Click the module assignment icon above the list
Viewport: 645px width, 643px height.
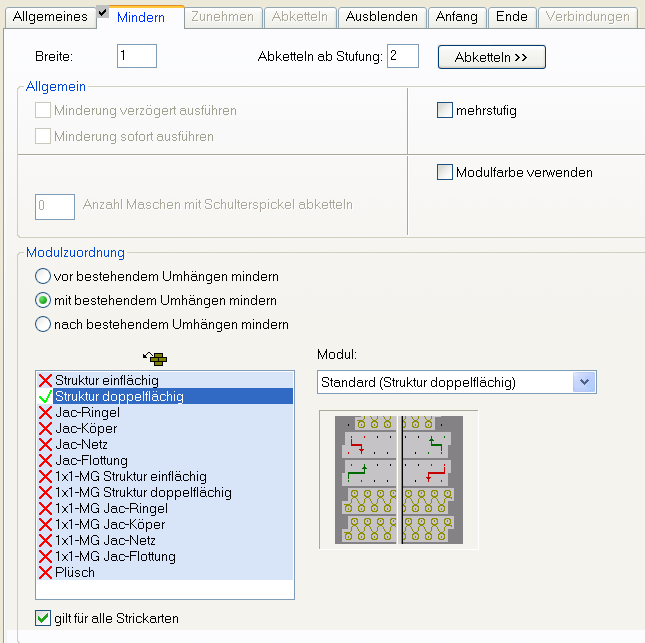156,357
